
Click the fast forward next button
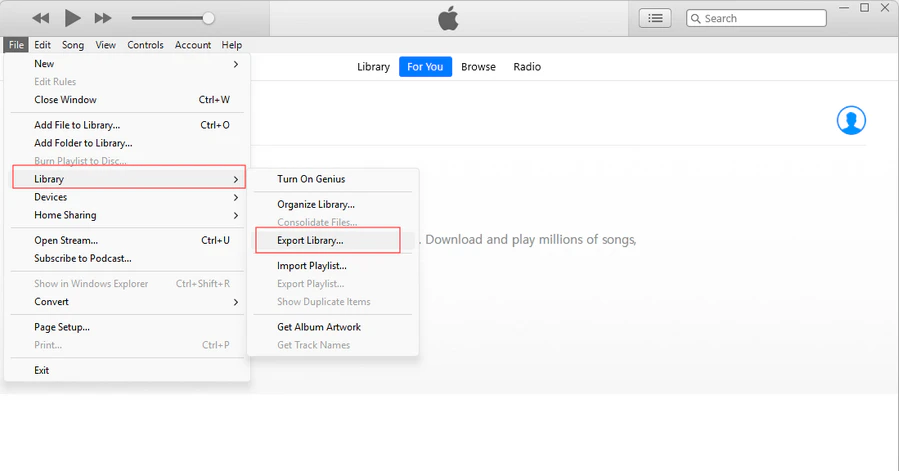(103, 18)
